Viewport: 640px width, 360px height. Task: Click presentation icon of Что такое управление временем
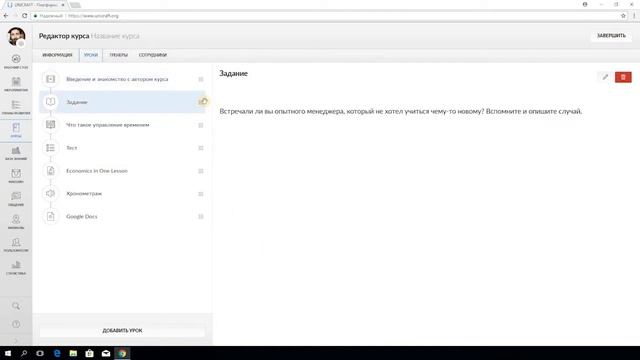click(x=50, y=125)
